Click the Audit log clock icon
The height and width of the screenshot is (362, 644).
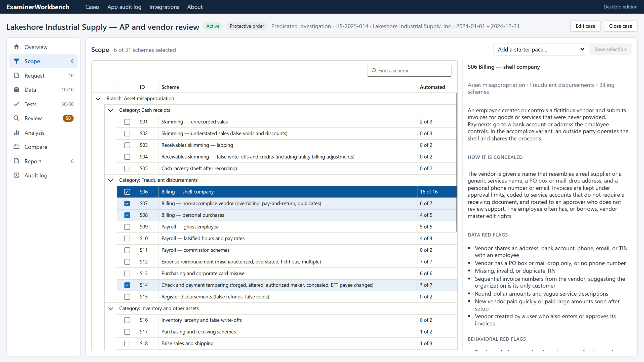(x=17, y=175)
